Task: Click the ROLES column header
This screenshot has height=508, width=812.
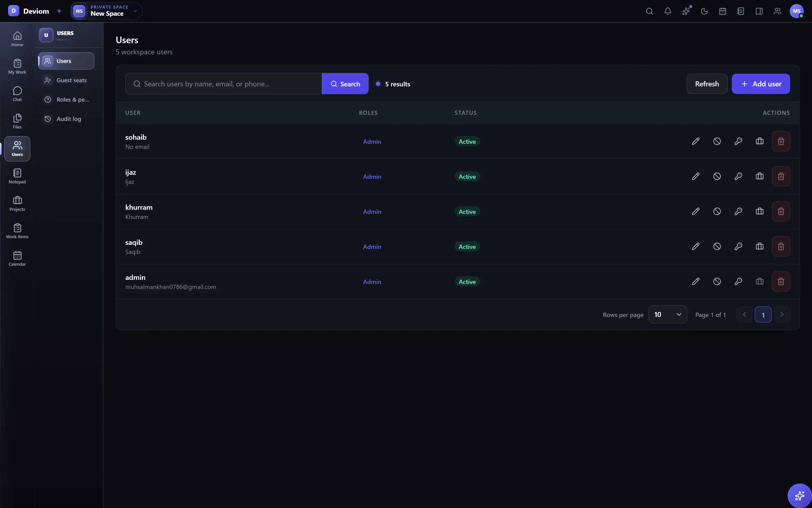Action: 368,113
